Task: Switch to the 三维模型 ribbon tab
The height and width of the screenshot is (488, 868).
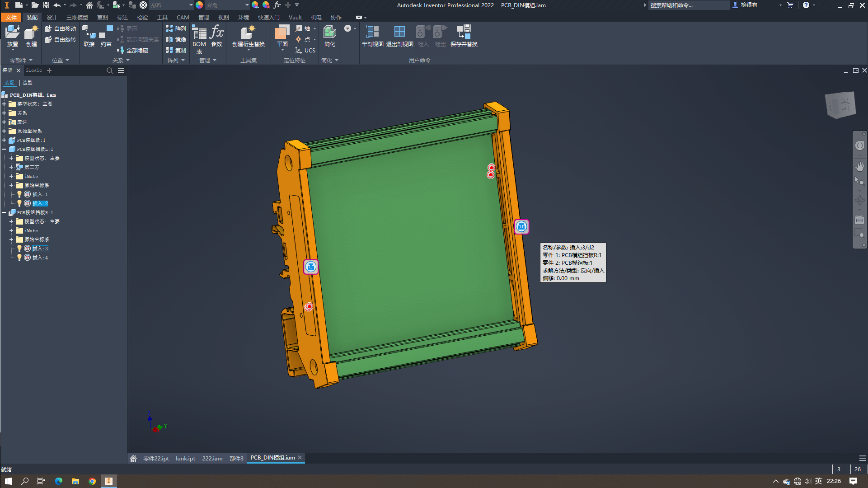Action: point(77,17)
